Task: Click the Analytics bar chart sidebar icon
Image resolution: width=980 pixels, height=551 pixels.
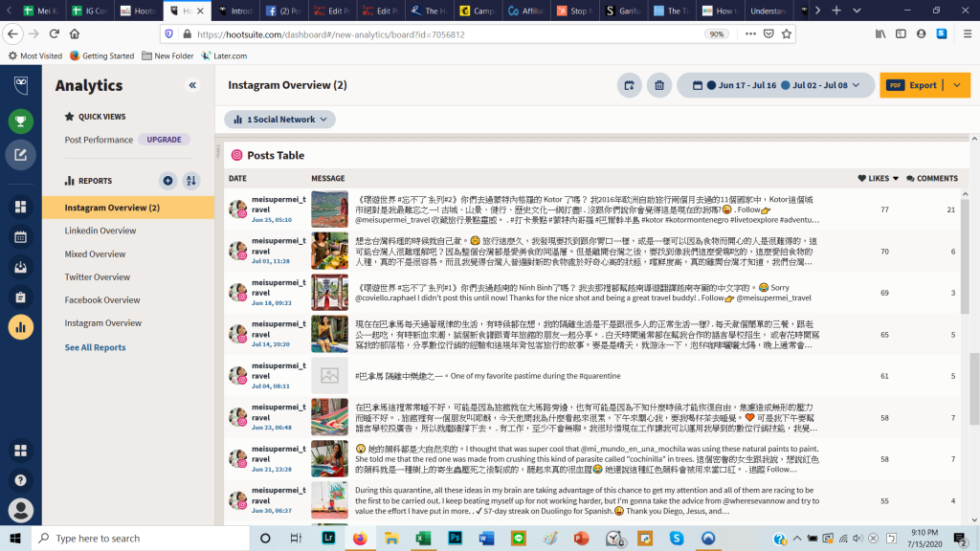Action: [x=20, y=326]
